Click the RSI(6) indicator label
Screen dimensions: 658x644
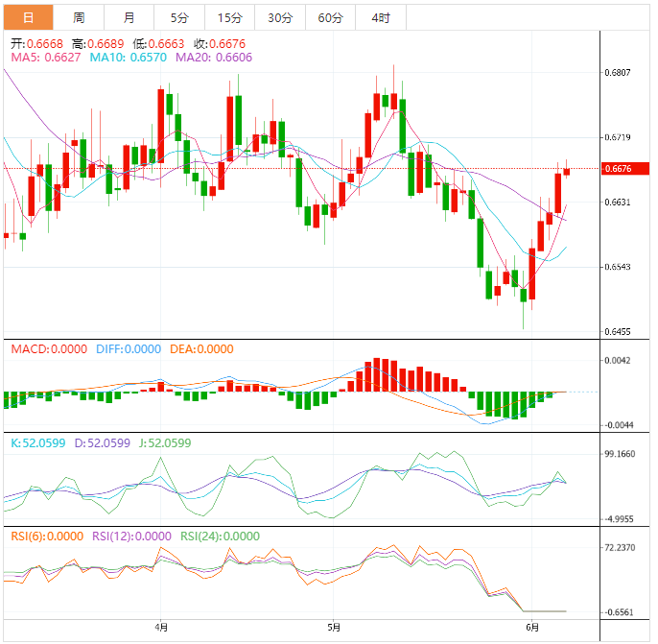click(x=47, y=537)
